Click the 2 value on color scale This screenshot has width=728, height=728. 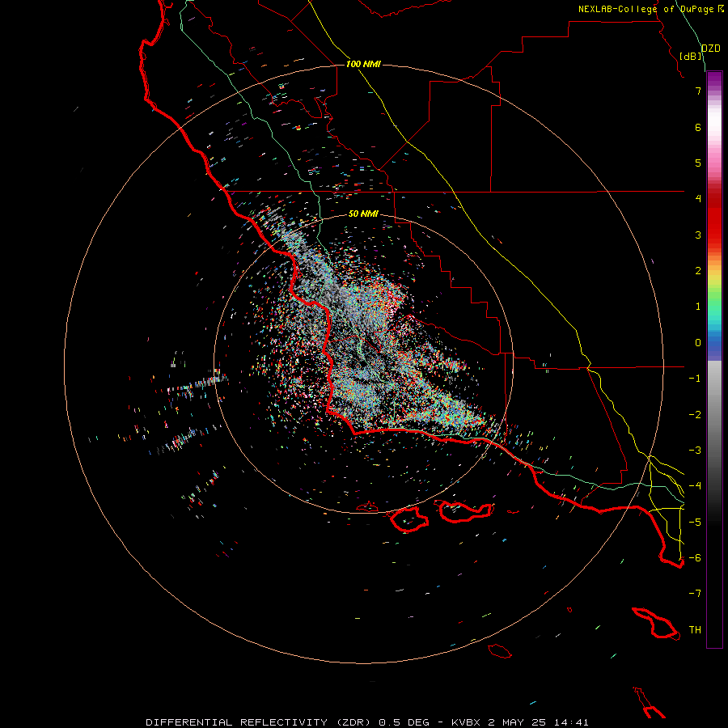click(x=698, y=271)
